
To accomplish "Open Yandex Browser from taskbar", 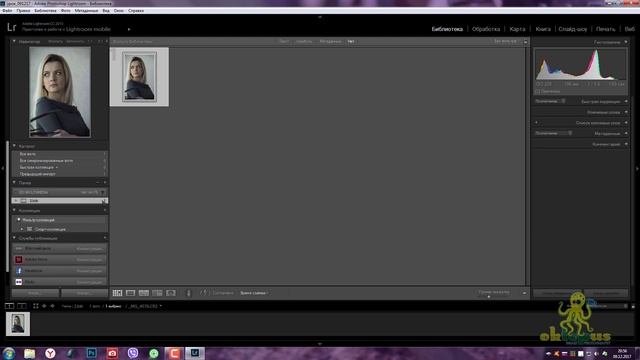I will tap(50, 353).
